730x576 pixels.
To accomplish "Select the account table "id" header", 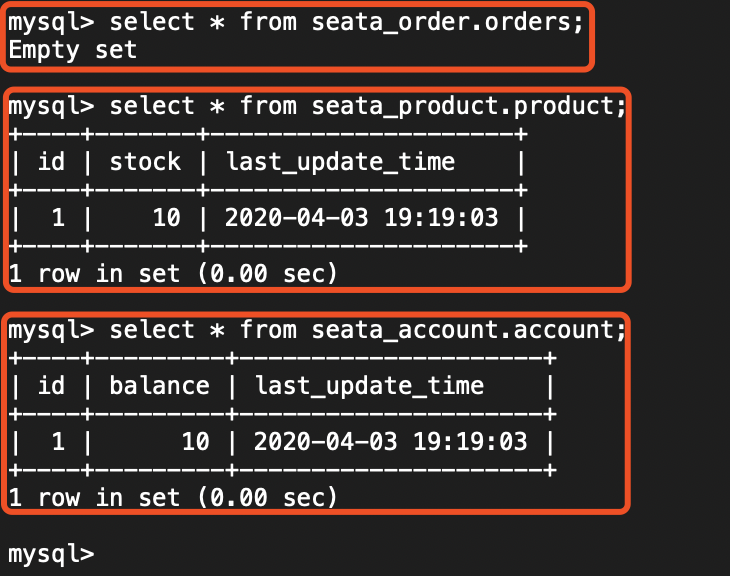I will pyautogui.click(x=51, y=385).
